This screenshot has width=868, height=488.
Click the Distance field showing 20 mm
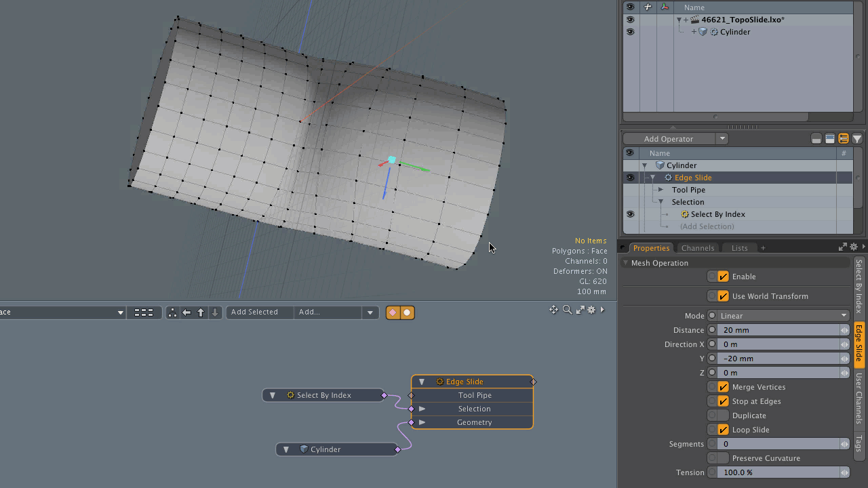780,330
